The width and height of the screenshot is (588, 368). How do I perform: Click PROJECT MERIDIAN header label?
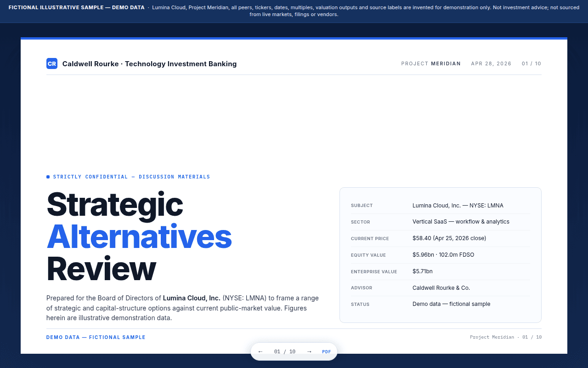(431, 63)
